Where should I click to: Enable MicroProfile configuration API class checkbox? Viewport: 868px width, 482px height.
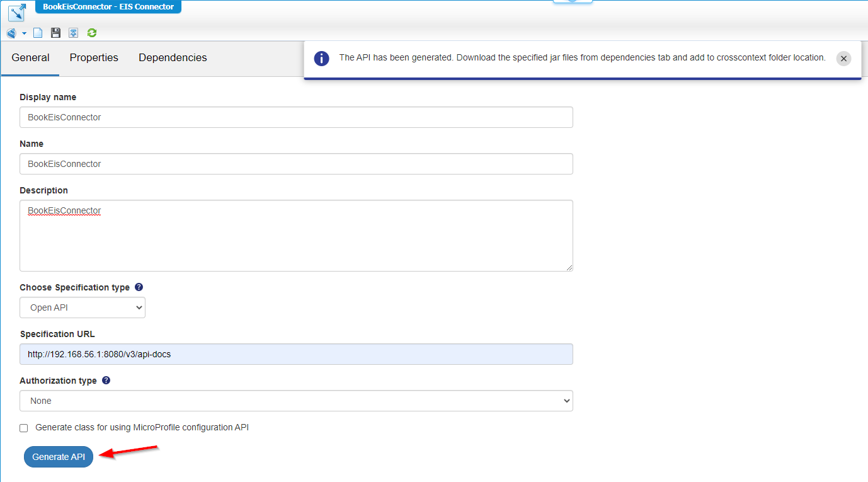[x=24, y=428]
